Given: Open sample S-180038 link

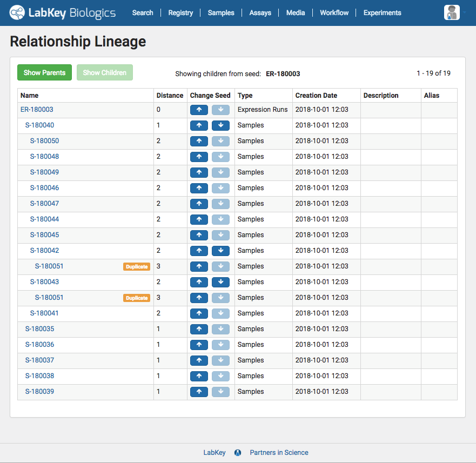Looking at the screenshot, I should (x=39, y=376).
